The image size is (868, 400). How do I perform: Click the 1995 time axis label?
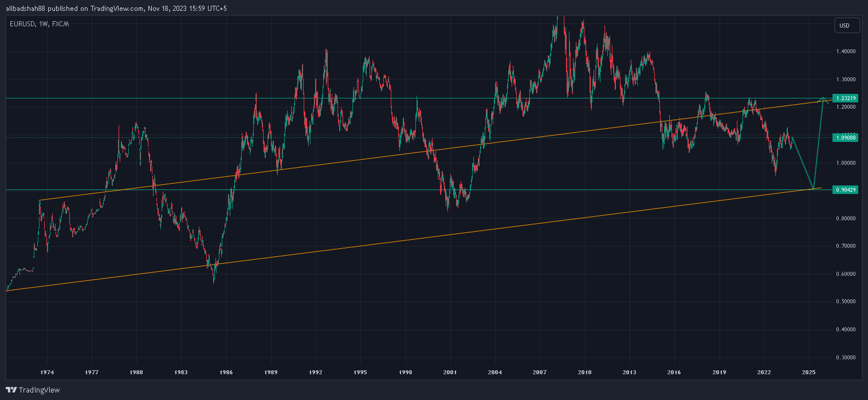click(x=360, y=372)
